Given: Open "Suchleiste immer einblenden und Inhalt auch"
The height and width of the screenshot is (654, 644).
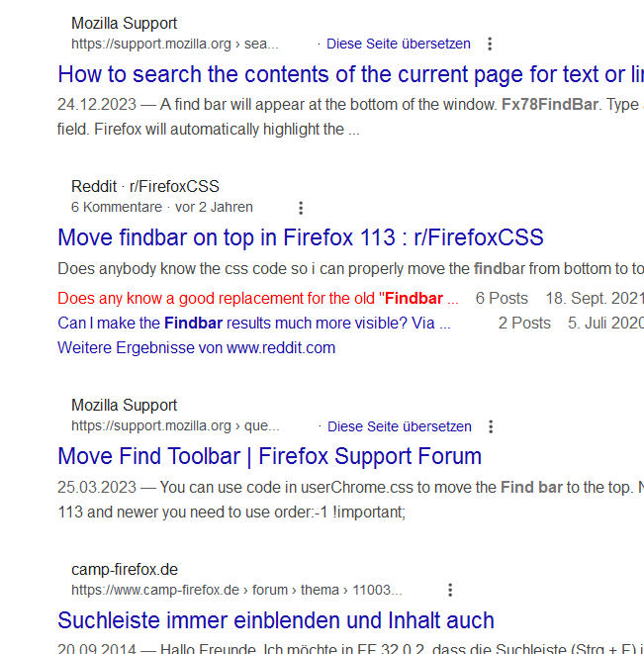Looking at the screenshot, I should [x=276, y=620].
